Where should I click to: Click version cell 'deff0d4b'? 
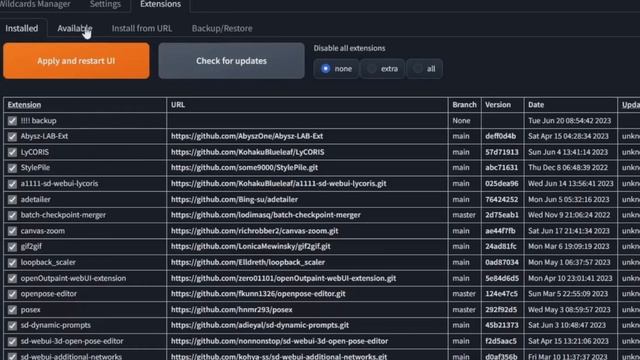[500, 136]
